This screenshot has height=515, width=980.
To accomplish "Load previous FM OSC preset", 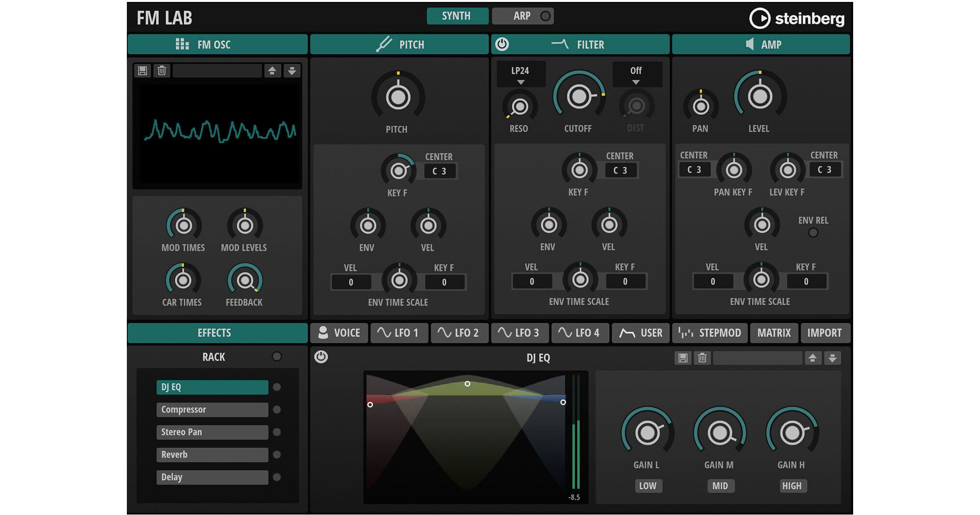I will pos(272,71).
